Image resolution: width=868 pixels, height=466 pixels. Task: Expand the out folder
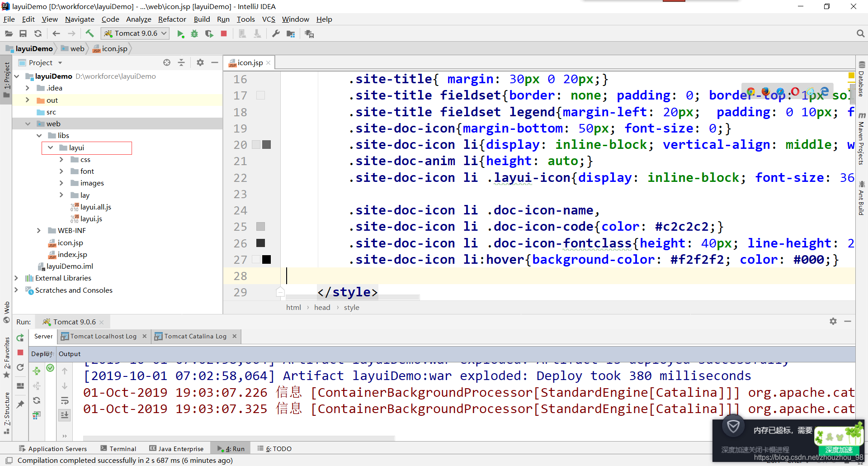(28, 100)
